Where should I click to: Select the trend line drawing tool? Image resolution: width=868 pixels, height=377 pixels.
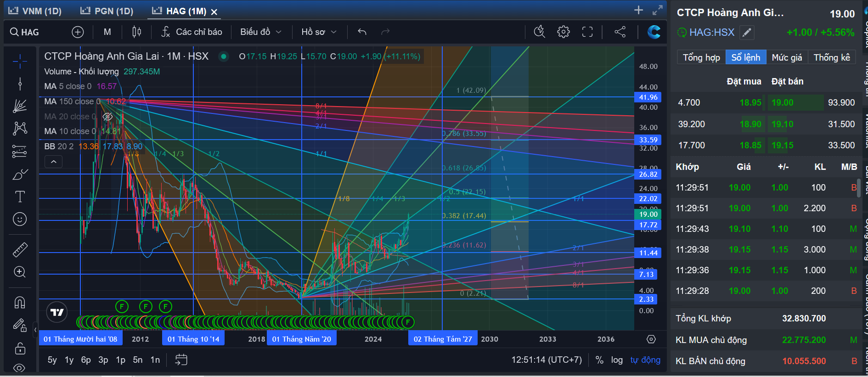click(x=20, y=84)
